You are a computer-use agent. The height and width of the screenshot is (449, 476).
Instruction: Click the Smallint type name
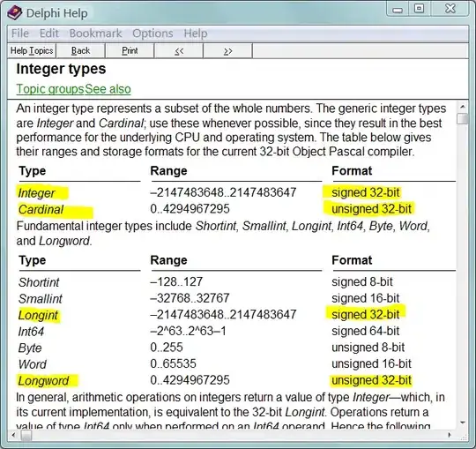click(x=40, y=299)
